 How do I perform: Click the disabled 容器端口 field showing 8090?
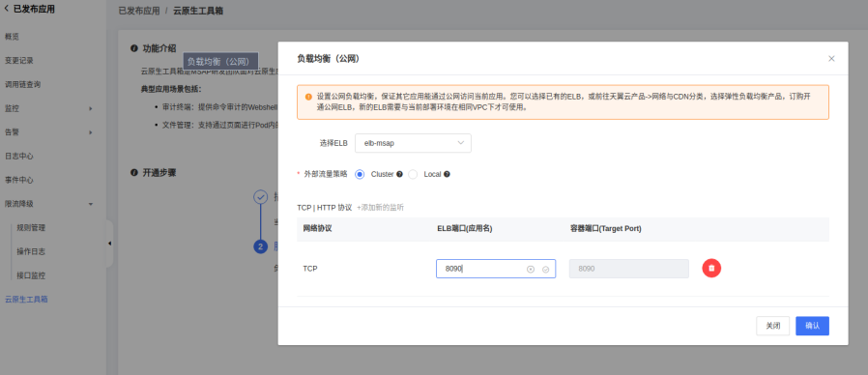(x=629, y=269)
